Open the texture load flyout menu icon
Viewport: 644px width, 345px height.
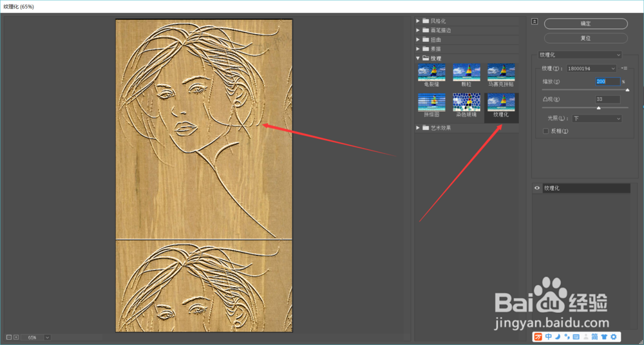625,68
